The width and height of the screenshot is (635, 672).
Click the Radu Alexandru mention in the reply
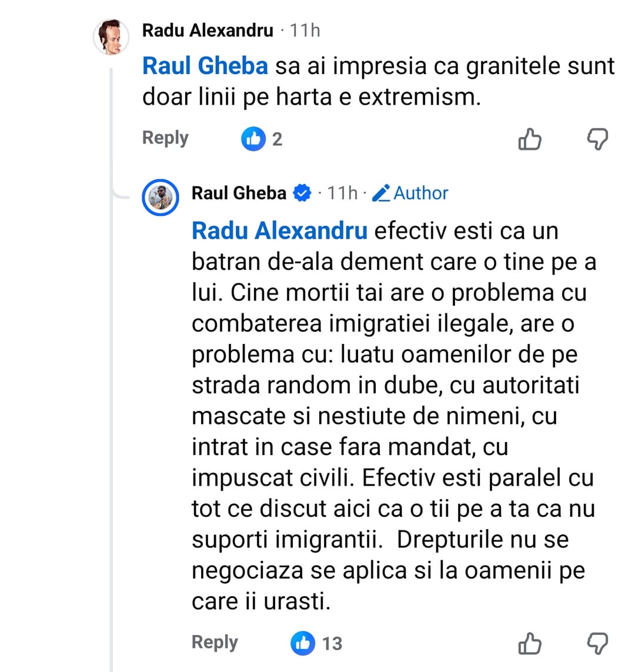[279, 230]
